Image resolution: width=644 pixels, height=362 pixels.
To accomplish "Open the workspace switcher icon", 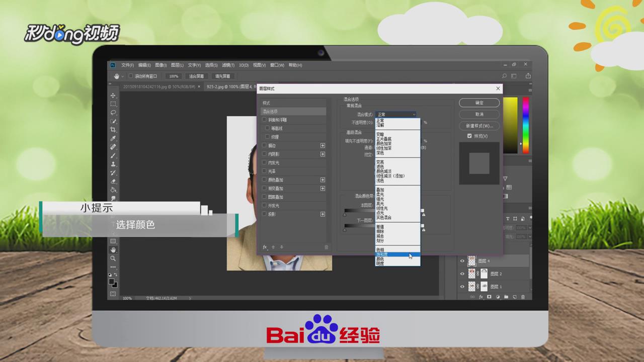I will point(514,76).
